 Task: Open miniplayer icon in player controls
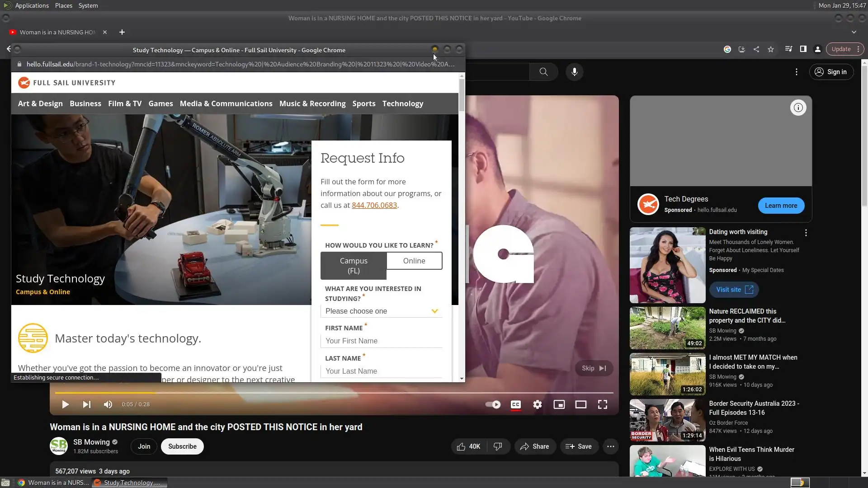click(559, 404)
